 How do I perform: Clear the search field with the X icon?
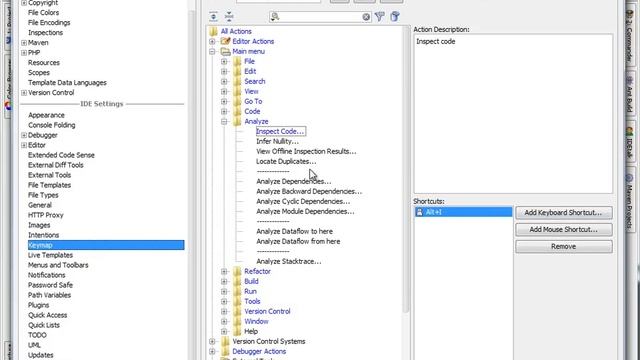[x=366, y=17]
